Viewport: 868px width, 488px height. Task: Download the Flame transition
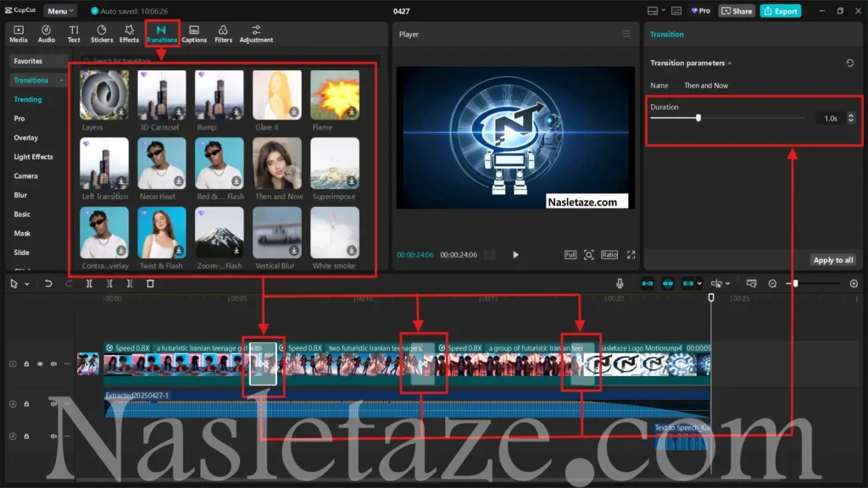pyautogui.click(x=352, y=112)
